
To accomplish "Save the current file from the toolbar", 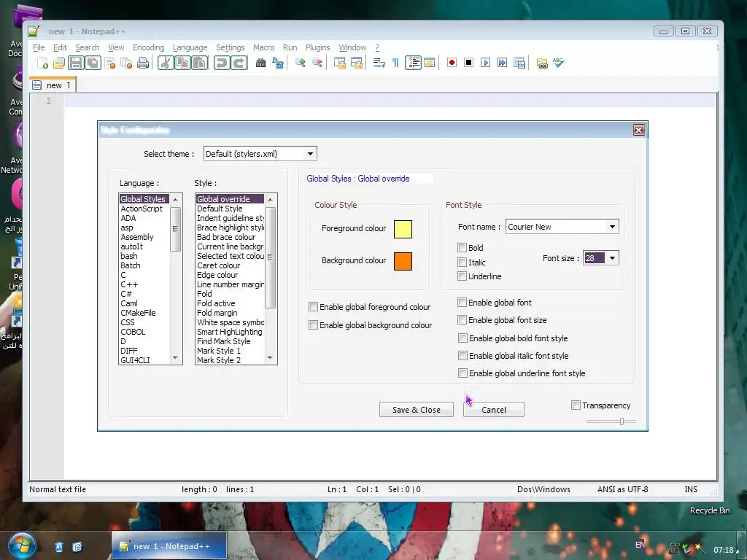I will [x=75, y=63].
